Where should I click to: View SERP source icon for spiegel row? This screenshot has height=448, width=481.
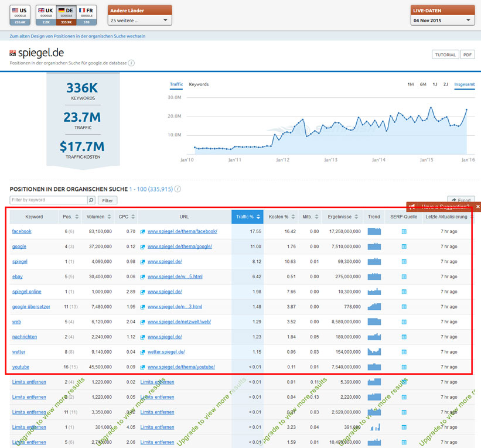(404, 262)
